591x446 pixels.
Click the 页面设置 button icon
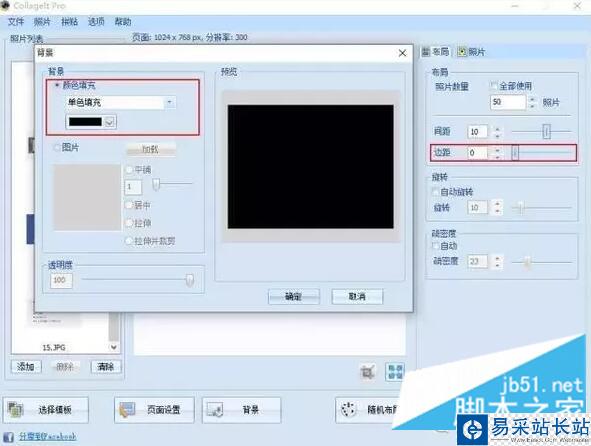click(x=127, y=410)
